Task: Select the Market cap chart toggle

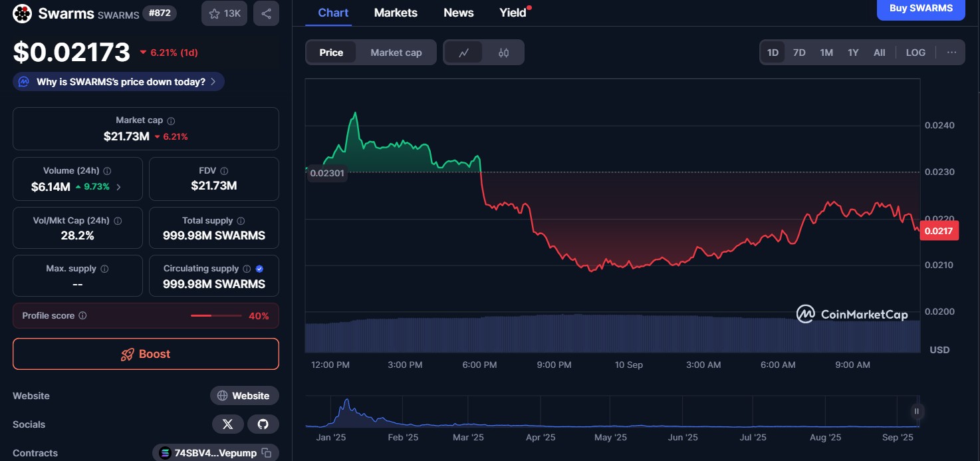Action: [x=396, y=53]
